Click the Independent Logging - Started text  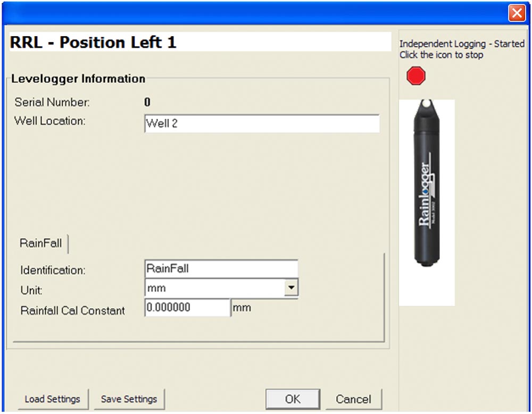point(463,44)
